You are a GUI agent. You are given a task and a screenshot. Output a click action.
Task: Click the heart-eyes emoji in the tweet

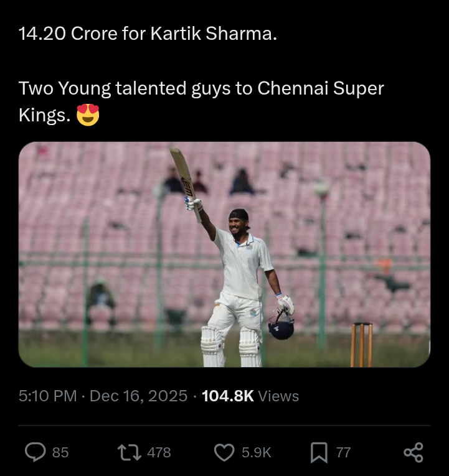[x=88, y=115]
